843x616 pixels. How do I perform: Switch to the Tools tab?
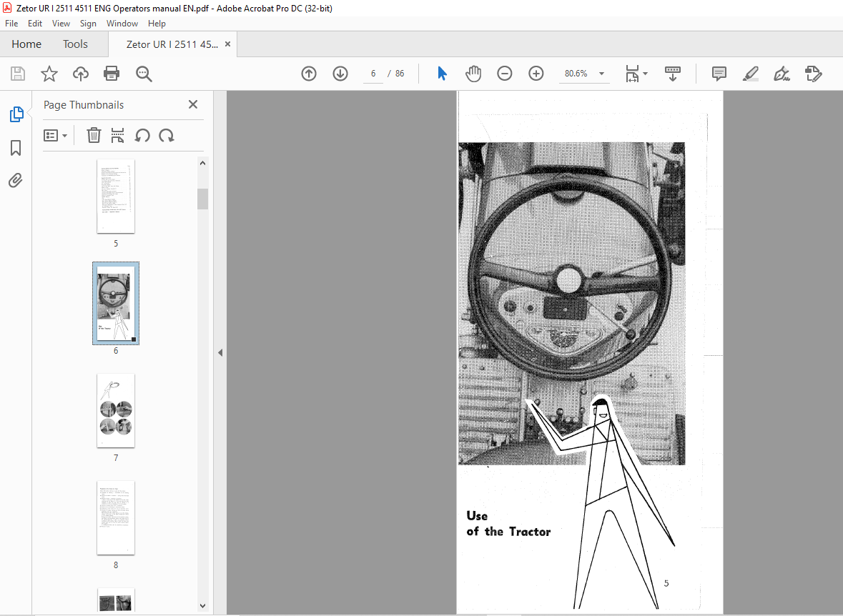coord(75,44)
